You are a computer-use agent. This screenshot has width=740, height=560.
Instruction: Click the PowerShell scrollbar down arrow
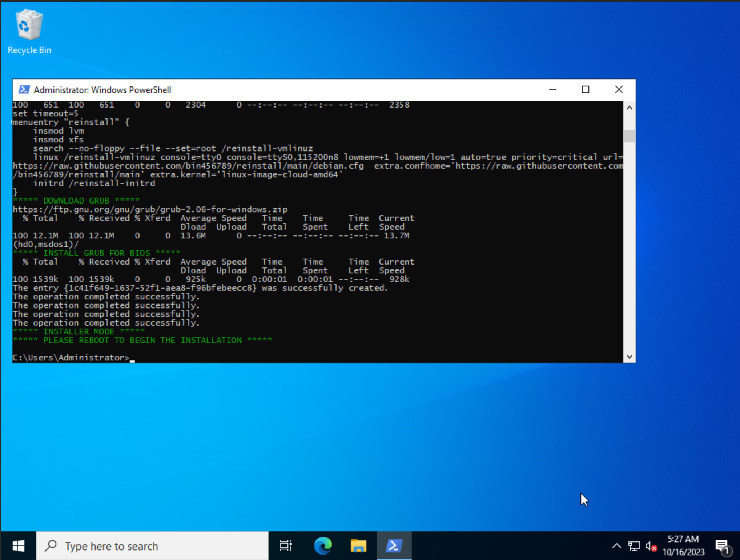pyautogui.click(x=630, y=357)
